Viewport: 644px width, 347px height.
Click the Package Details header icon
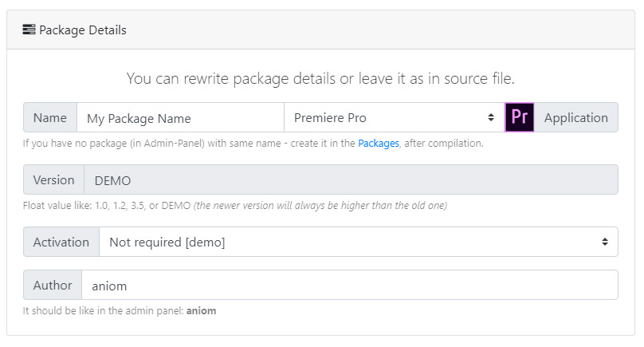[x=29, y=30]
